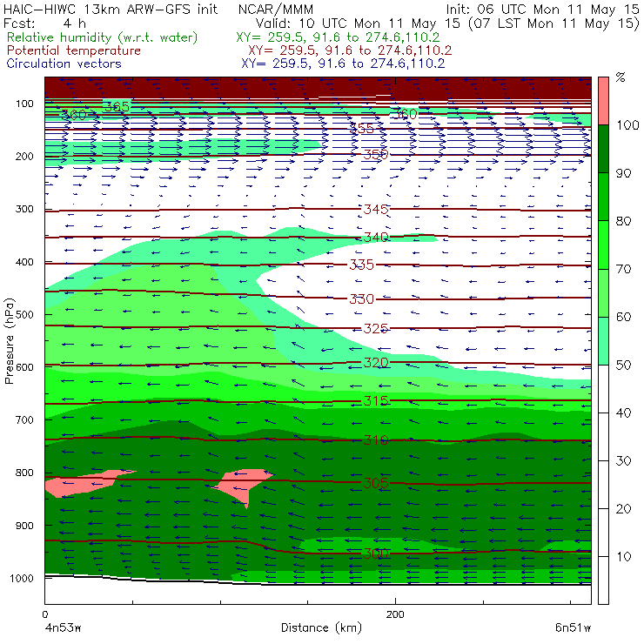Click the green XY coordinates text
The height and width of the screenshot is (644, 644).
pos(338,37)
